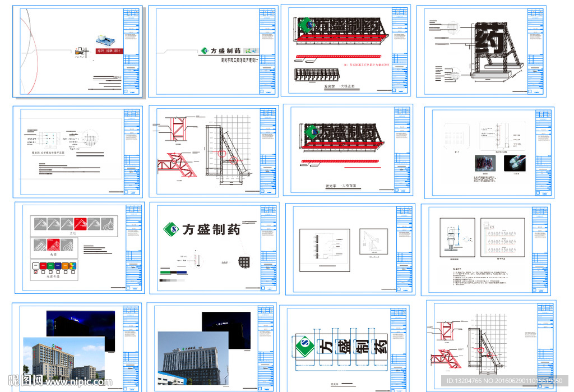Click the caption text 发光字 大楼正面
Image resolution: width=574 pixels, height=392 pixels.
coord(339,86)
